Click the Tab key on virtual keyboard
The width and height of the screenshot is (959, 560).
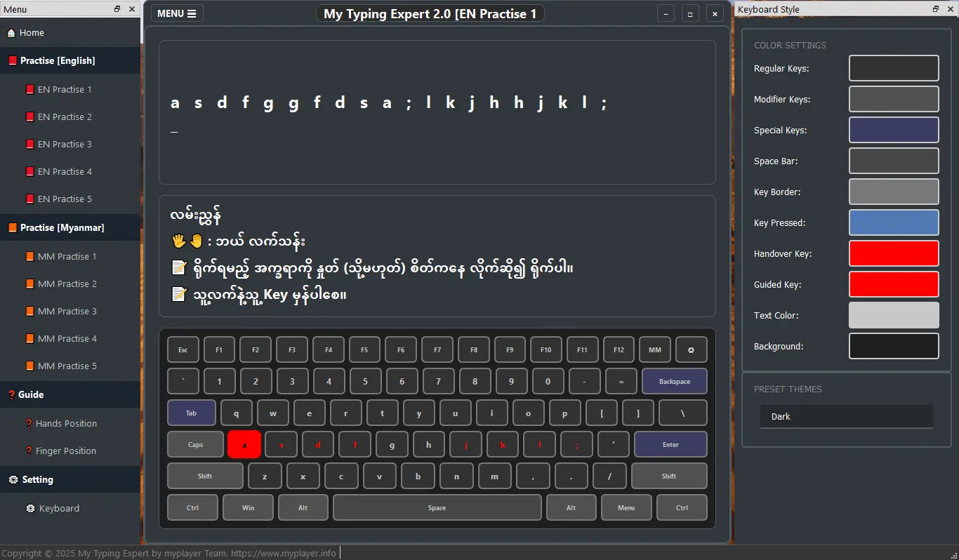pyautogui.click(x=191, y=413)
